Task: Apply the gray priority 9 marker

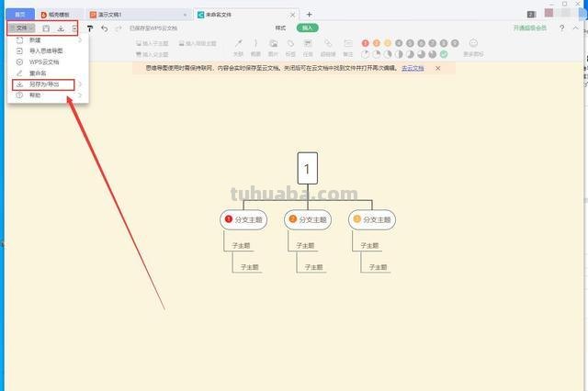Action: tap(455, 43)
